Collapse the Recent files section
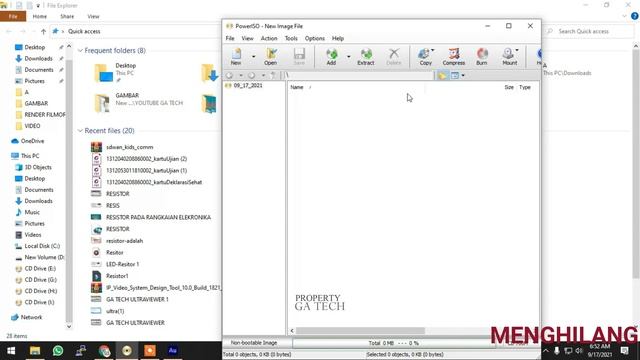This screenshot has height=360, width=640. tap(80, 131)
